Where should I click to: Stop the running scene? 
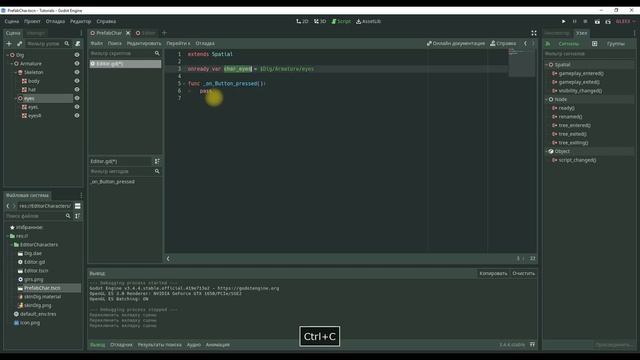585,21
